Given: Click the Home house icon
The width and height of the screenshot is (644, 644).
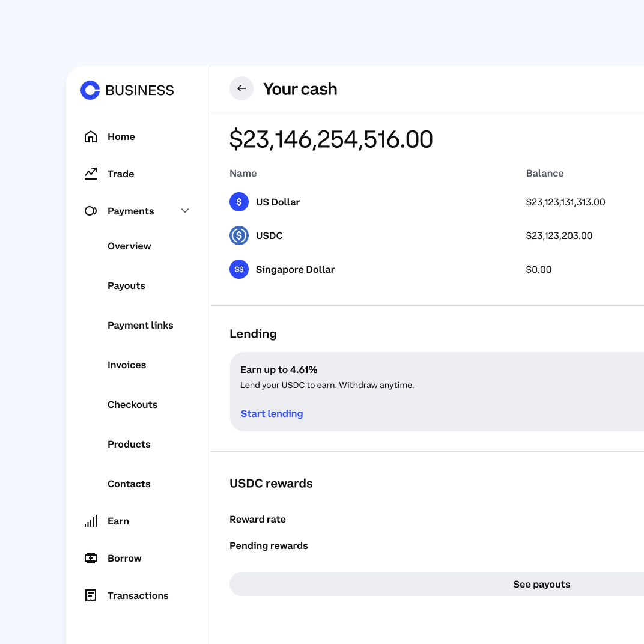Looking at the screenshot, I should [x=90, y=136].
